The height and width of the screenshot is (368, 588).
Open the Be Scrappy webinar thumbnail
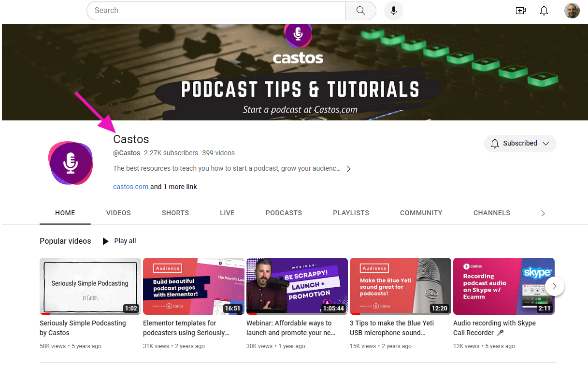pyautogui.click(x=297, y=286)
